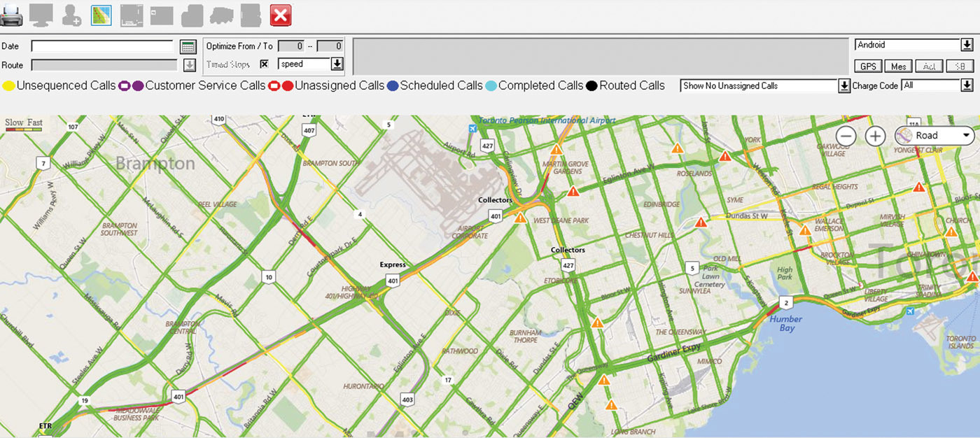This screenshot has width=980, height=438.
Task: Open the speed dropdown selector
Action: [338, 64]
